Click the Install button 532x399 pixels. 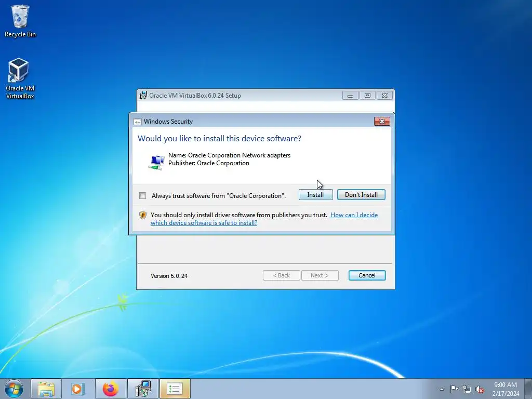(x=315, y=195)
